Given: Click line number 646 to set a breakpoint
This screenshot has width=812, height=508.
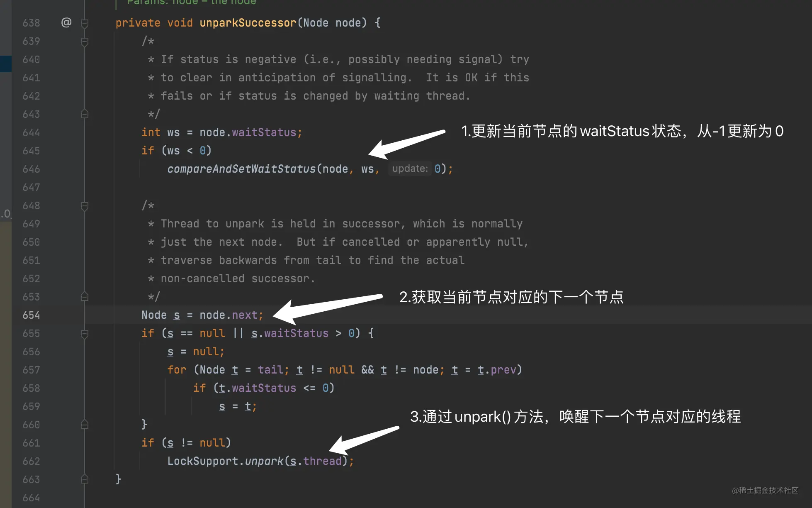Looking at the screenshot, I should [x=32, y=169].
